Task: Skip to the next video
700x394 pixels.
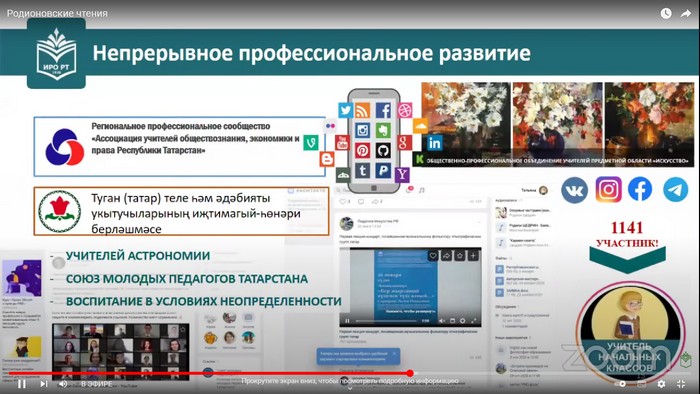Action: click(x=43, y=383)
